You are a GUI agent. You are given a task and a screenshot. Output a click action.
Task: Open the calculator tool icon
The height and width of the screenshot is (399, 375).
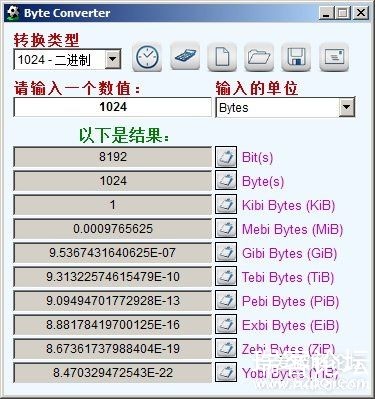185,56
